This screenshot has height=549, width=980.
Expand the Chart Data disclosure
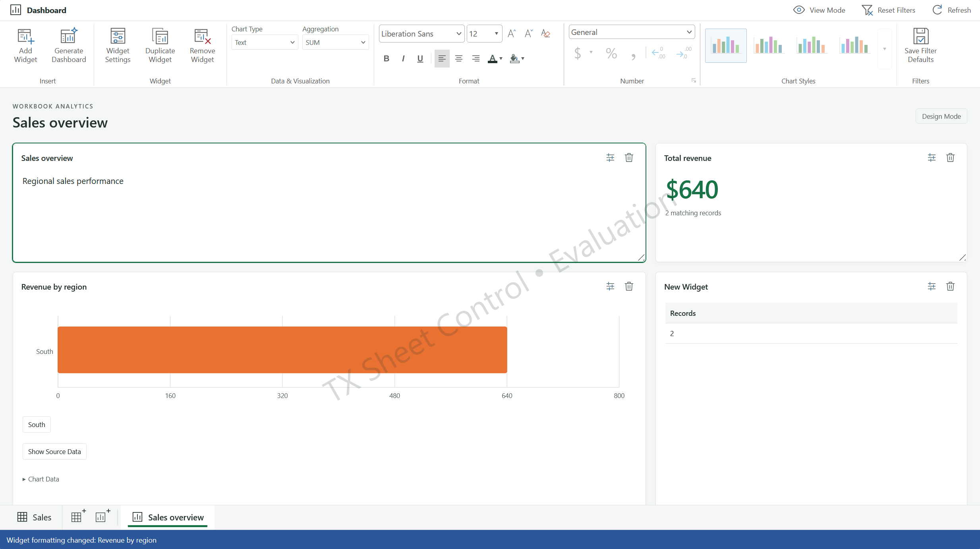click(41, 479)
